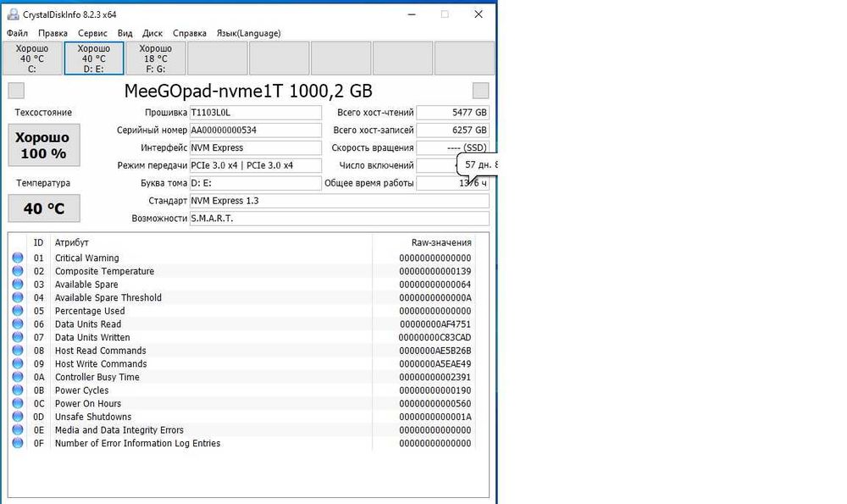Open the Вид menu

coord(125,33)
